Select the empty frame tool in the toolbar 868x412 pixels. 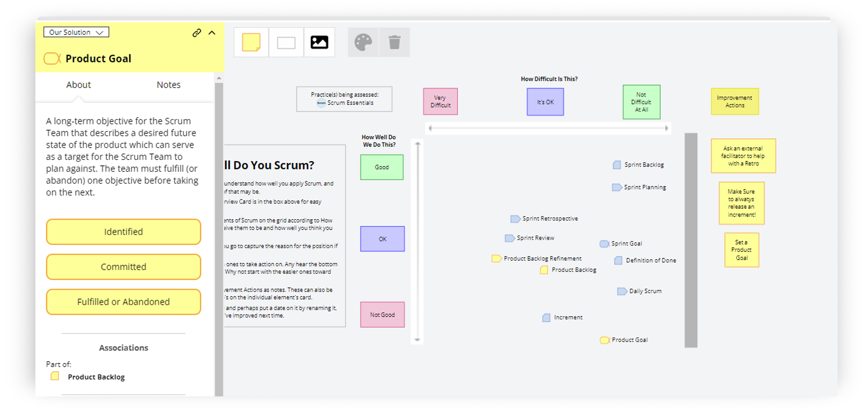pos(285,42)
